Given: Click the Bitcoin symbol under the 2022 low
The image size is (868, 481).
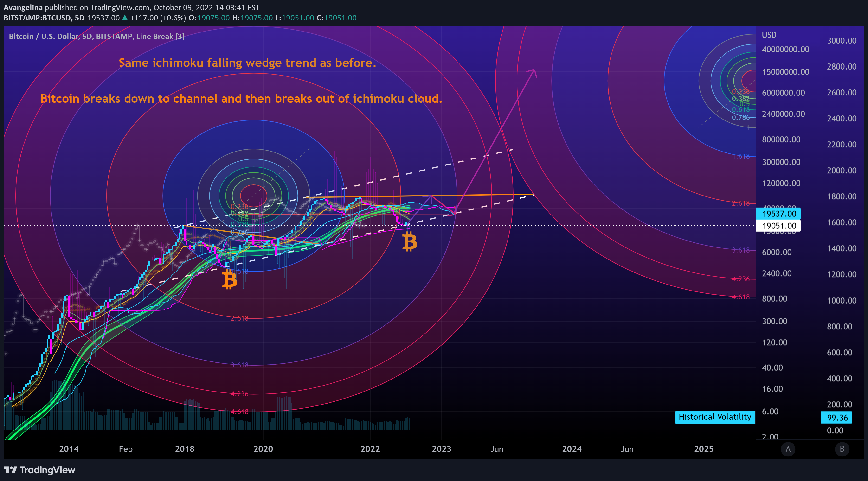Looking at the screenshot, I should [x=410, y=242].
